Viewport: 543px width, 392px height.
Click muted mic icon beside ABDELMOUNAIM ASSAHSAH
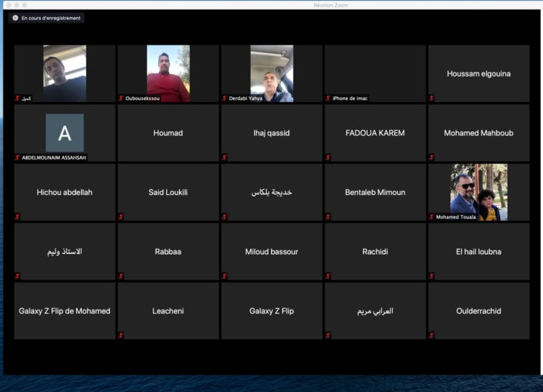(17, 158)
